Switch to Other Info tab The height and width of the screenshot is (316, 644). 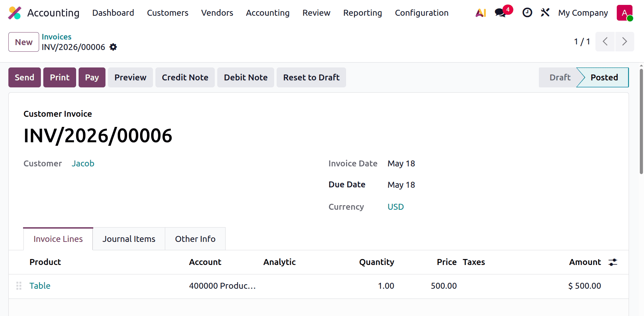point(195,239)
